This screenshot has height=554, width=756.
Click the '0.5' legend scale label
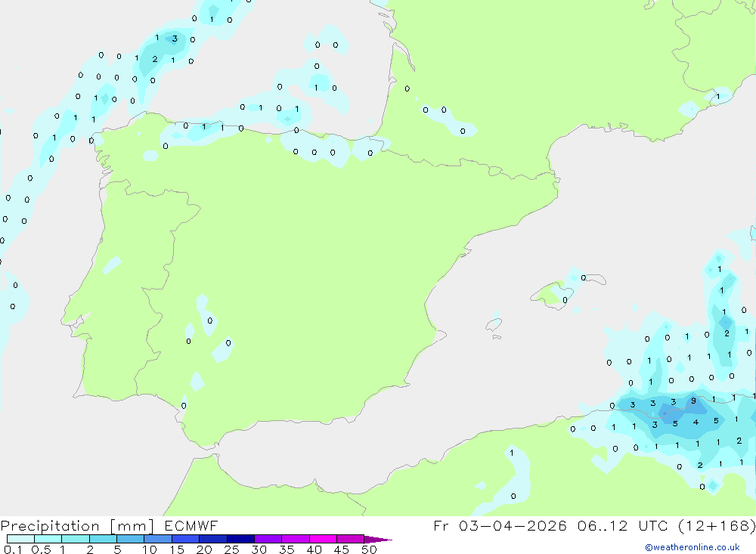pyautogui.click(x=41, y=549)
